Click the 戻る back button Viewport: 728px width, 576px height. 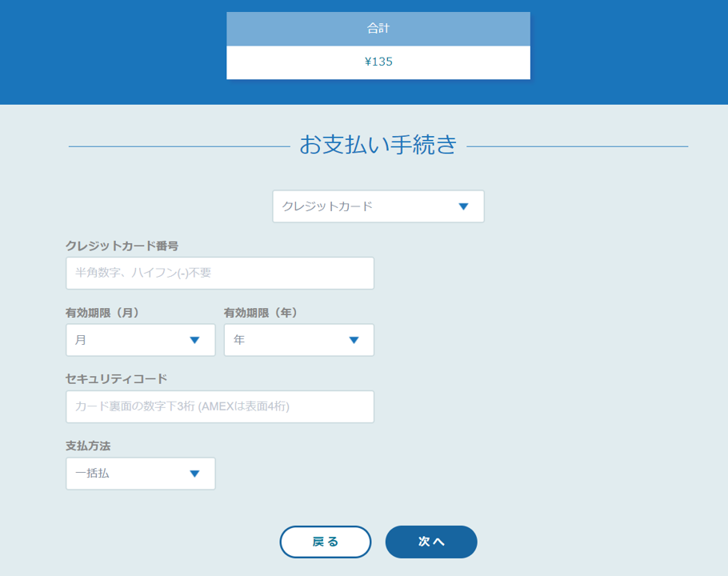coord(326,542)
